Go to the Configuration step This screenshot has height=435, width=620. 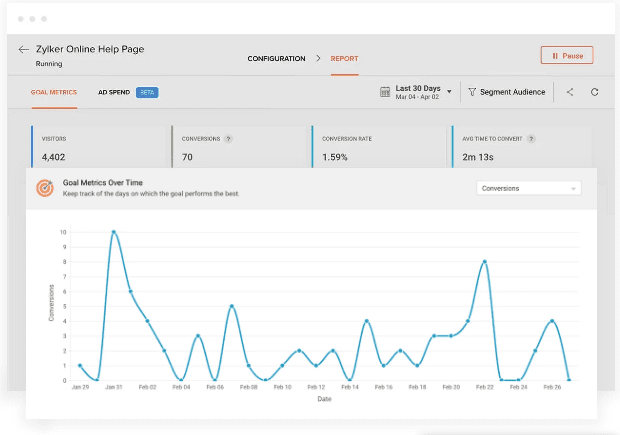[277, 59]
